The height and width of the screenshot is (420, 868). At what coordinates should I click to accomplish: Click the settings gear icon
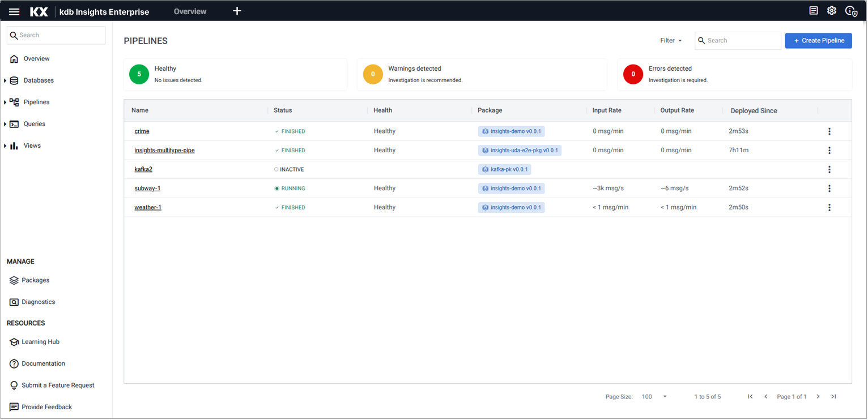tap(832, 11)
